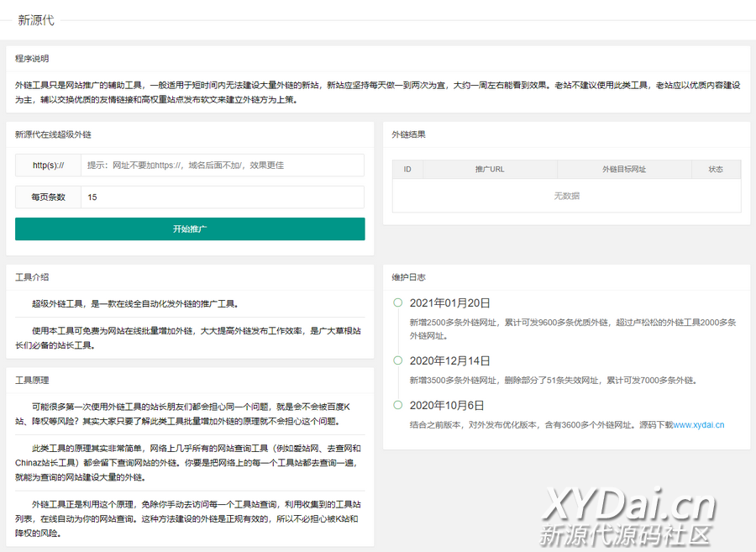Click the timeline circle for 2020年12月14日
756x552 pixels.
tap(397, 360)
